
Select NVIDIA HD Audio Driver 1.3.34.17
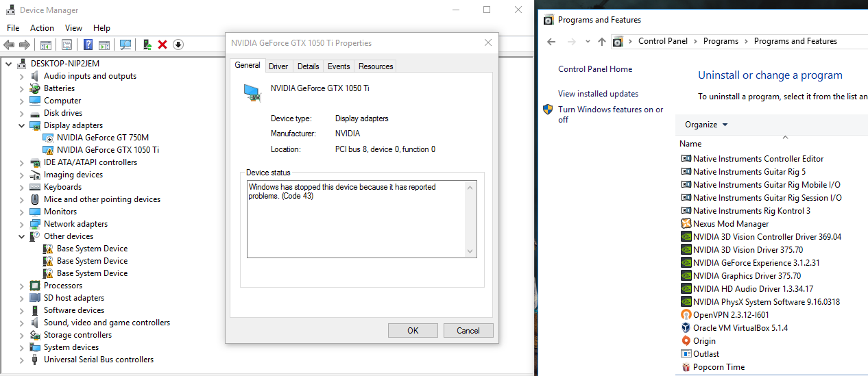[x=747, y=289]
